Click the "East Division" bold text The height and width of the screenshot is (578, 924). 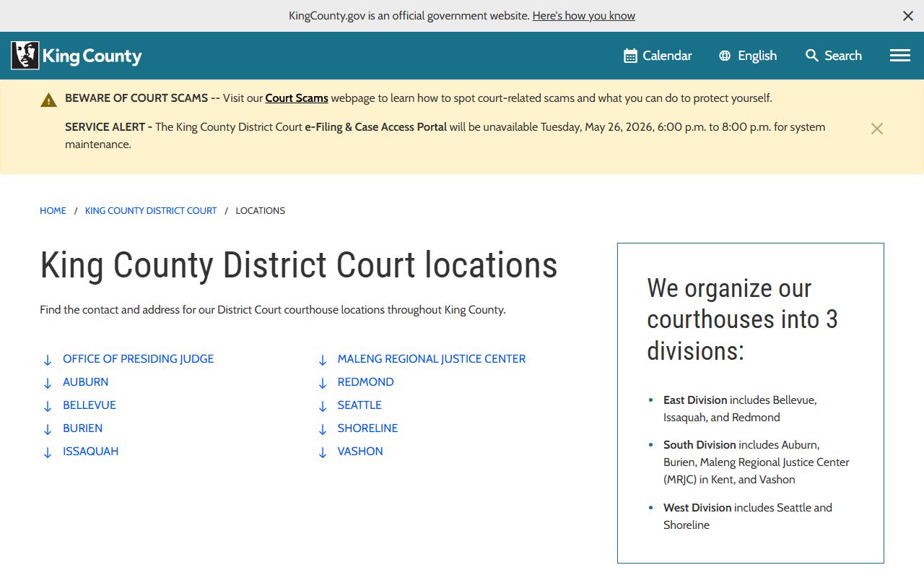point(695,400)
